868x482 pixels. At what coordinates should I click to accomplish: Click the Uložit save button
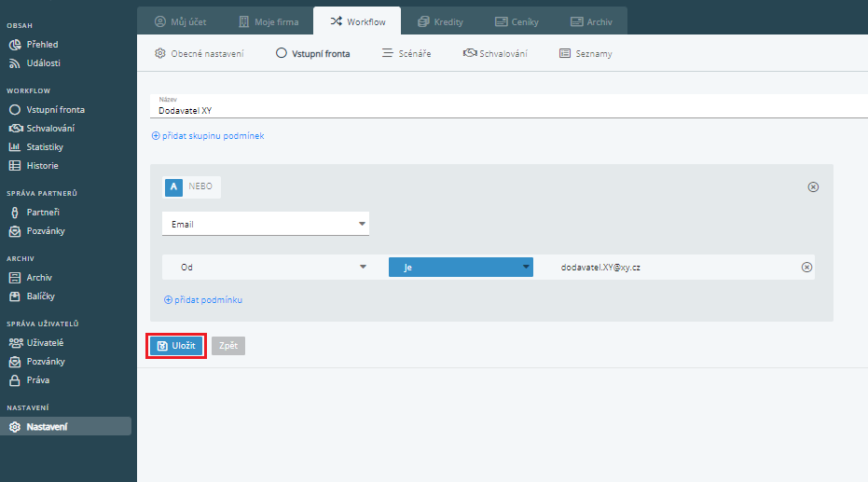coord(176,345)
